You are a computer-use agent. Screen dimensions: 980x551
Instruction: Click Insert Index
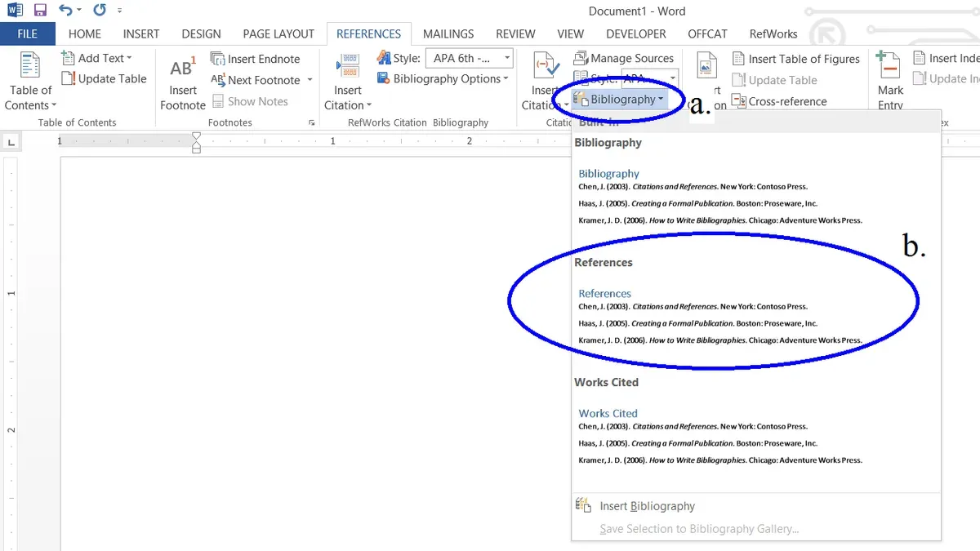(x=947, y=58)
